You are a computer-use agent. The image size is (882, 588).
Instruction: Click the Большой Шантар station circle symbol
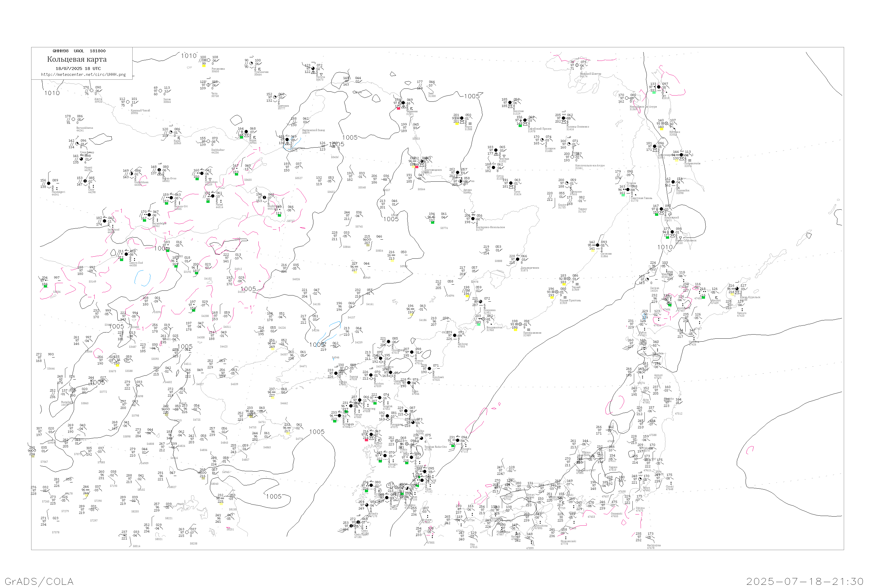pyautogui.click(x=577, y=65)
